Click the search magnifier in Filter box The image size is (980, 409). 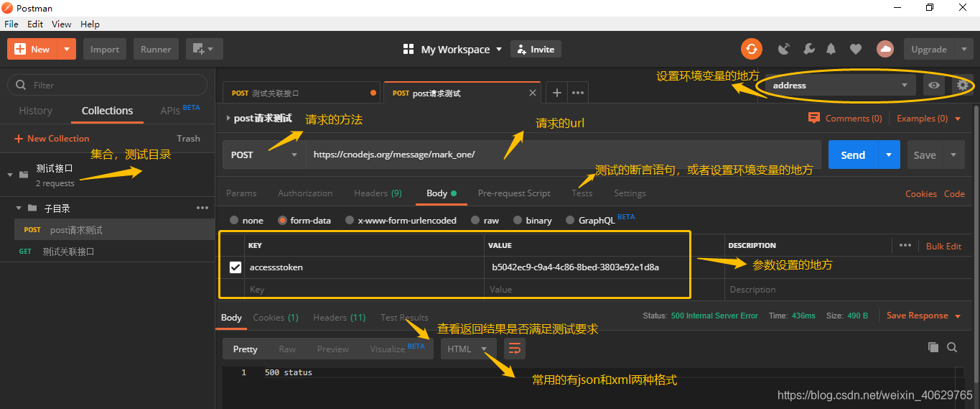point(20,85)
